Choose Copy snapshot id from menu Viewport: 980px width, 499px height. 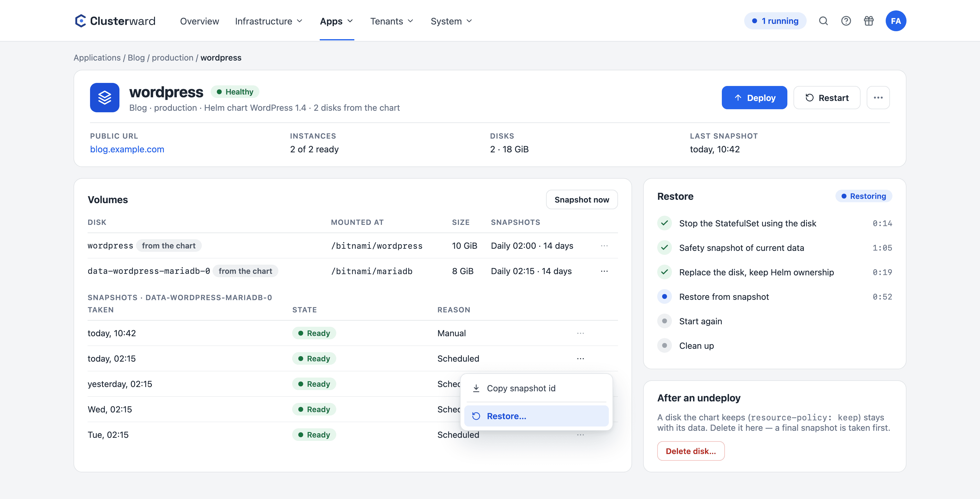pos(537,389)
